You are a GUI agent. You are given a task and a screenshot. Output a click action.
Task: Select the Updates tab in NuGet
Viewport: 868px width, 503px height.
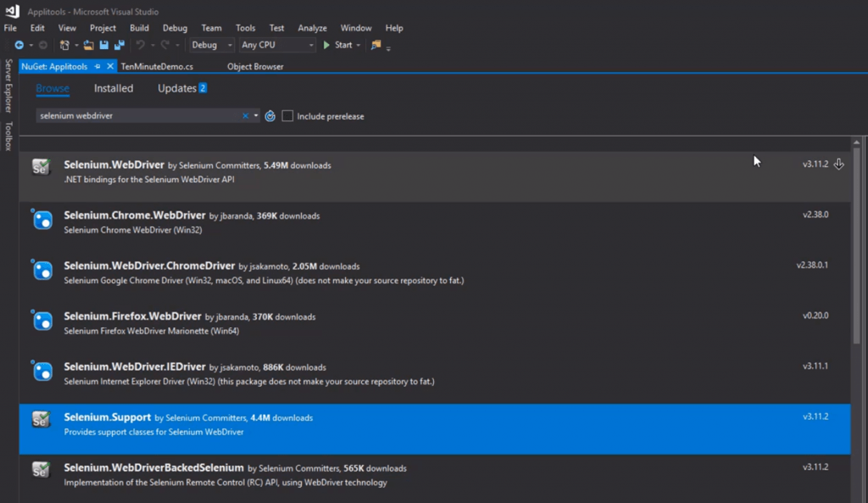(x=182, y=88)
